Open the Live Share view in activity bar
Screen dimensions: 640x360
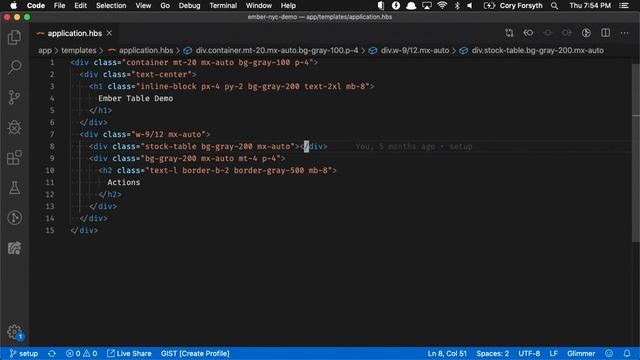(14, 248)
